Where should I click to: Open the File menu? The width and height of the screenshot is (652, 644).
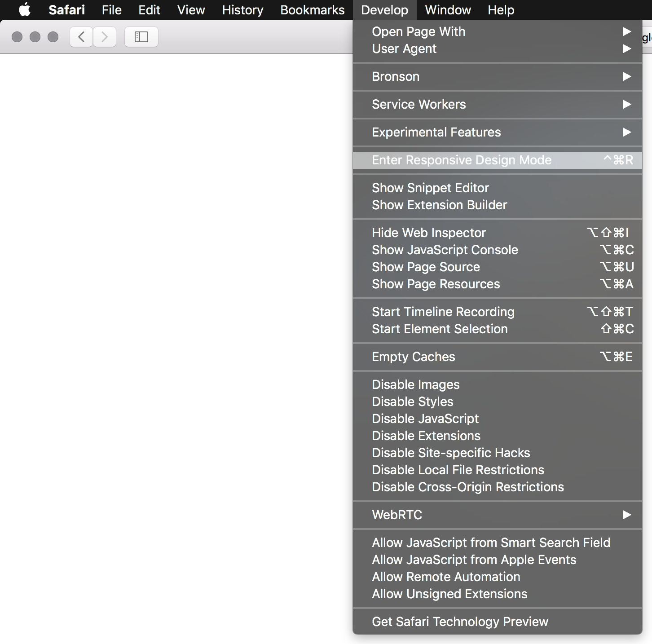[x=111, y=10]
